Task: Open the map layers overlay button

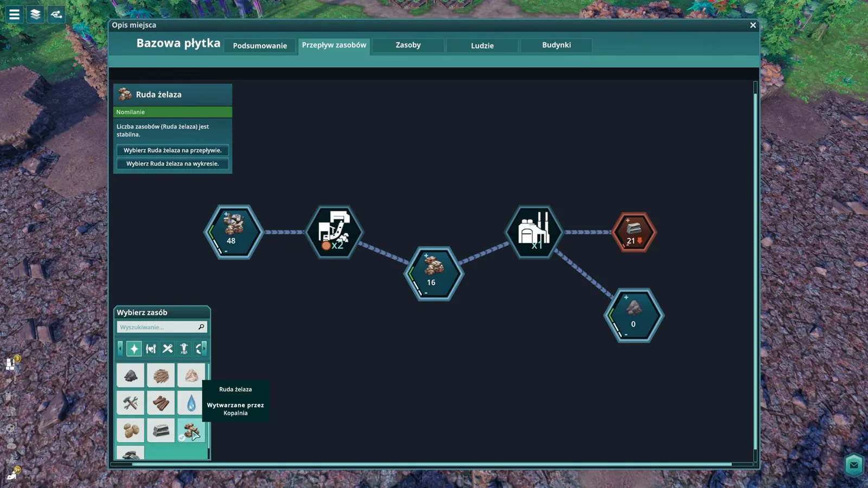Action: coord(35,14)
